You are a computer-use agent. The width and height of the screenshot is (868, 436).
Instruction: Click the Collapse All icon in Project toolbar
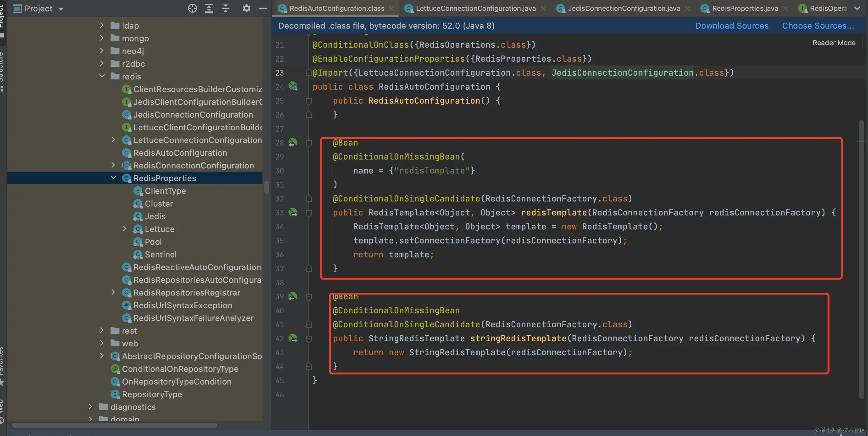pos(226,9)
